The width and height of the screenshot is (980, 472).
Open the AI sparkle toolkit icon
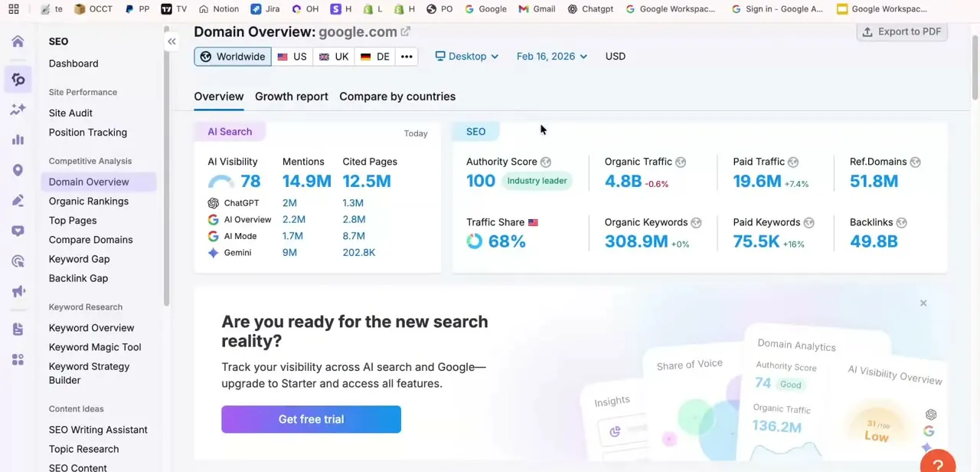pyautogui.click(x=18, y=110)
